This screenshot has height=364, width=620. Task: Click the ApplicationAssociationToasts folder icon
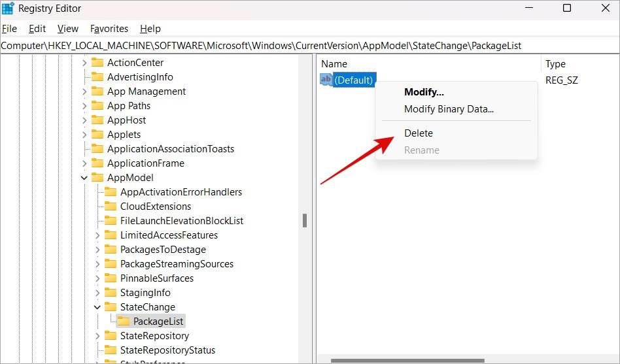(97, 148)
